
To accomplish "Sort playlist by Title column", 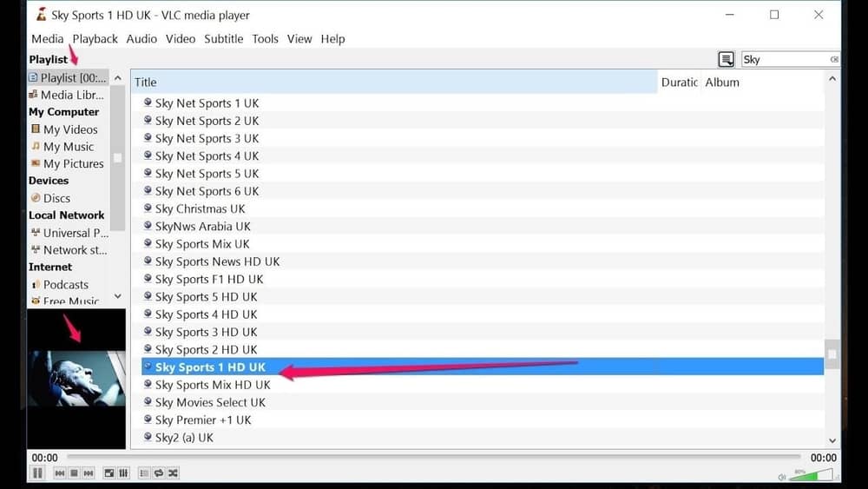I will coord(394,82).
